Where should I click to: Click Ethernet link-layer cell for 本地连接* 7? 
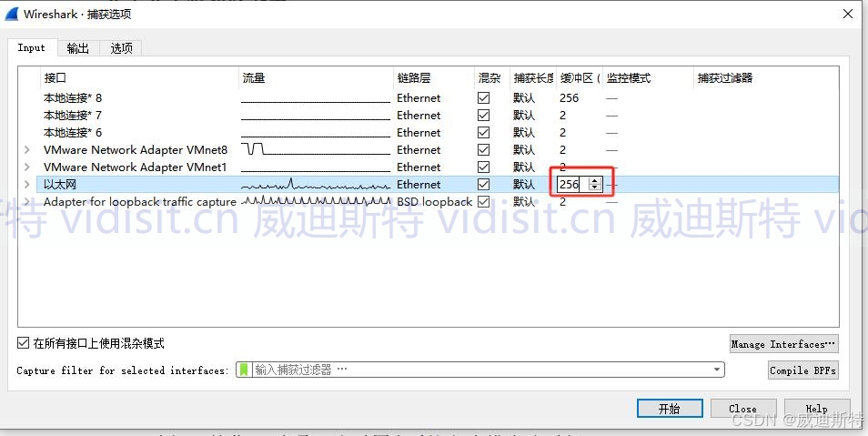click(419, 116)
